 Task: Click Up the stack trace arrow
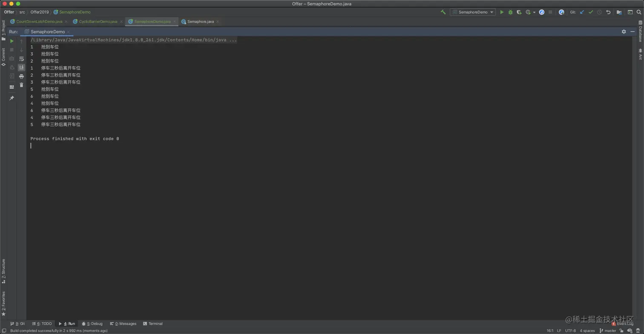point(21,41)
